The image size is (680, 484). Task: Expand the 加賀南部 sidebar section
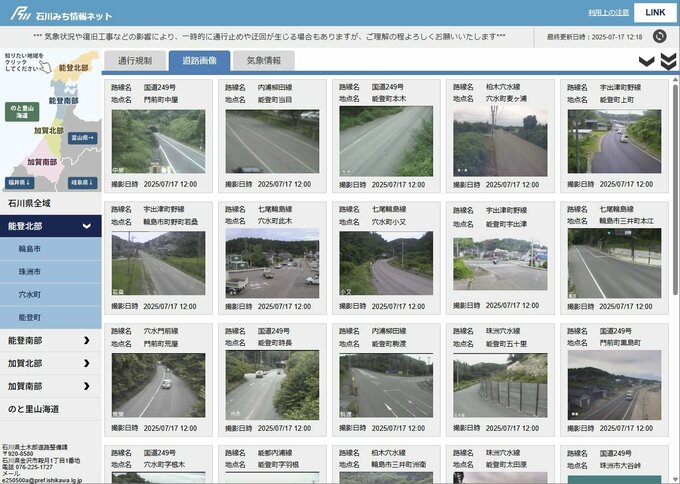click(51, 386)
